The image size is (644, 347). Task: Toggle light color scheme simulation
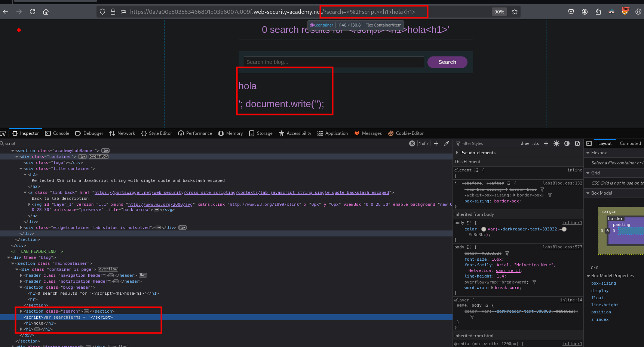[x=556, y=143]
